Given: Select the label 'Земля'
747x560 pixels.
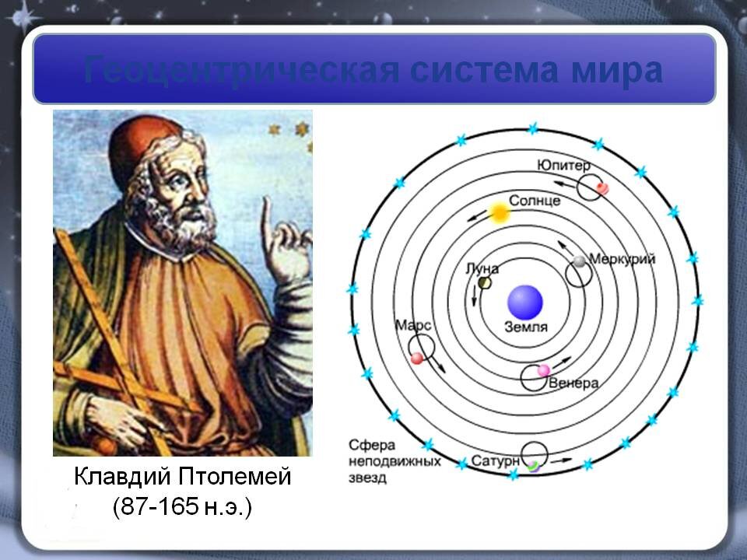Looking at the screenshot, I should 526,327.
